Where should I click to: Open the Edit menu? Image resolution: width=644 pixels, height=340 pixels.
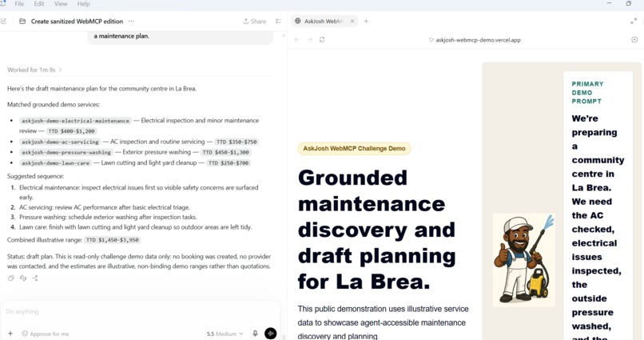pos(39,4)
